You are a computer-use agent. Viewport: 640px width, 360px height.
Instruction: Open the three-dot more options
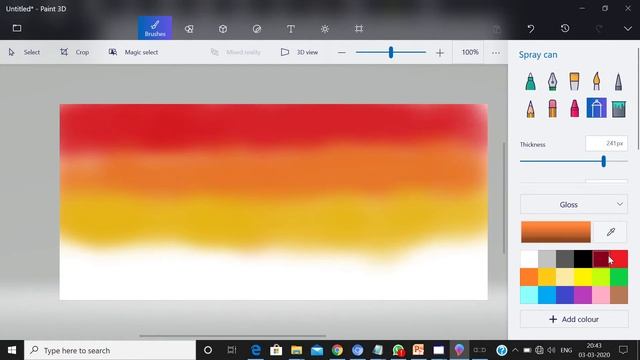496,53
